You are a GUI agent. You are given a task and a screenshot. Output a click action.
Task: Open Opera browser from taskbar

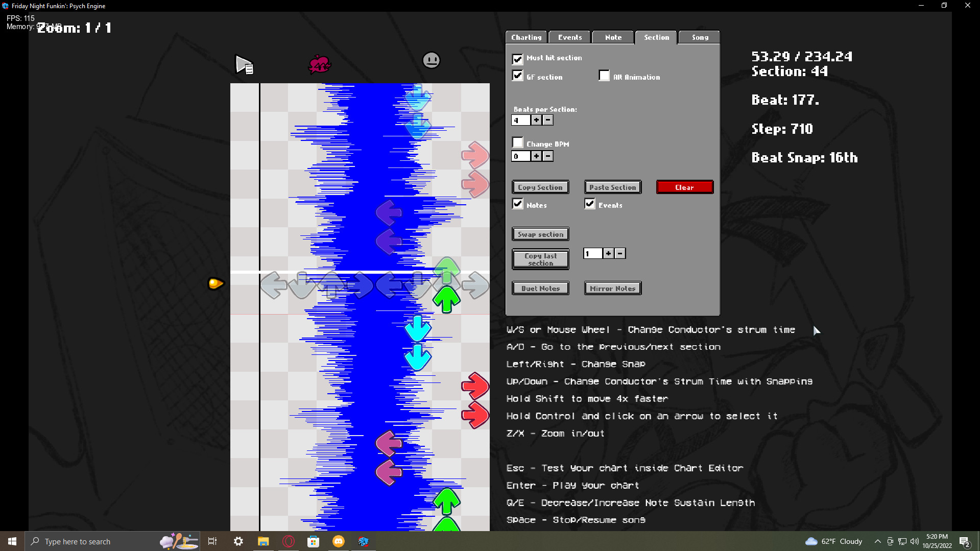pos(289,541)
